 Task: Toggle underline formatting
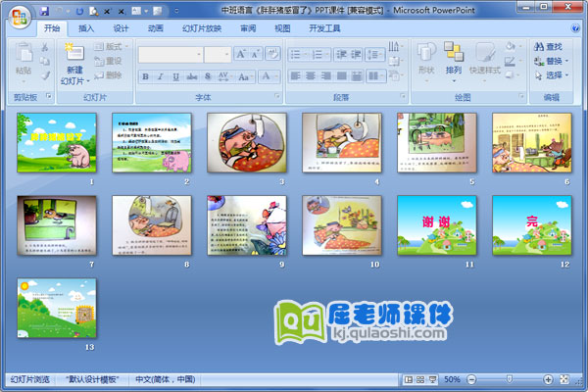[175, 76]
